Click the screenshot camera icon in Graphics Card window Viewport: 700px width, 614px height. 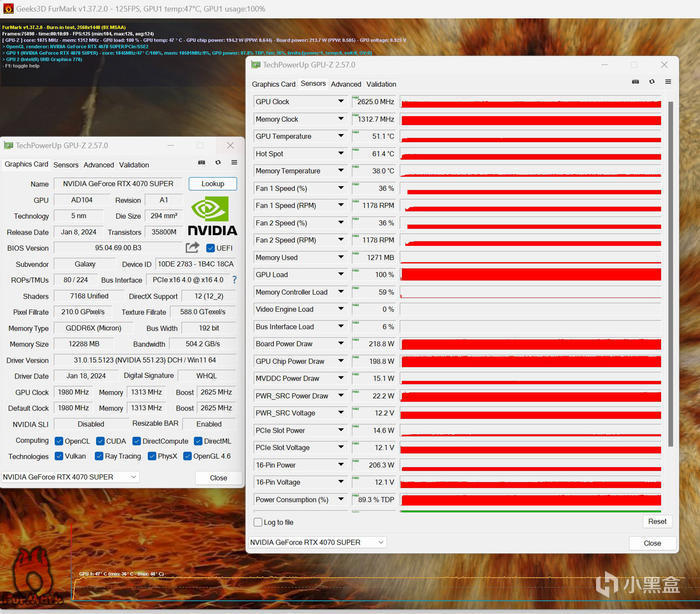[x=201, y=163]
